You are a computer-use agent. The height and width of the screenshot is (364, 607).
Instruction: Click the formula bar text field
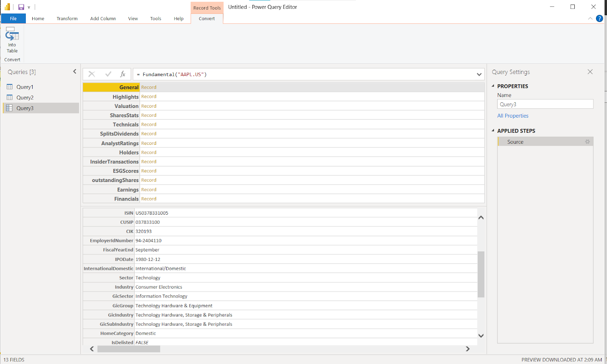(303, 74)
